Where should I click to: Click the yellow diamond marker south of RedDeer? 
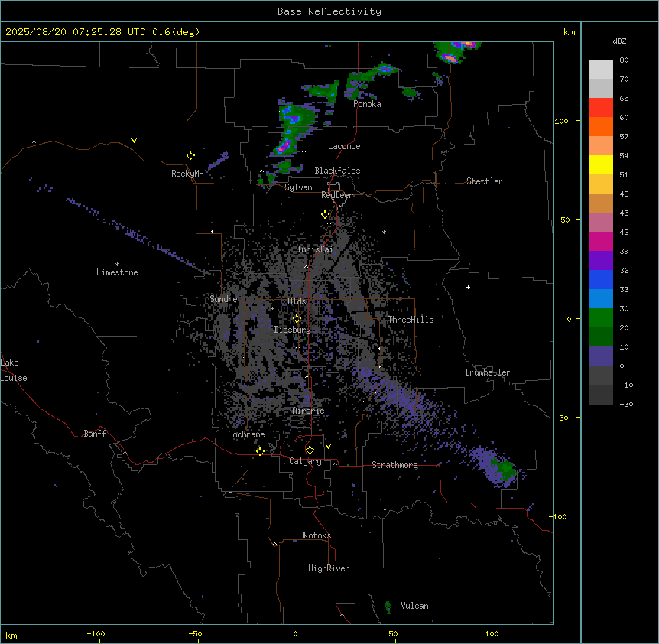(325, 215)
